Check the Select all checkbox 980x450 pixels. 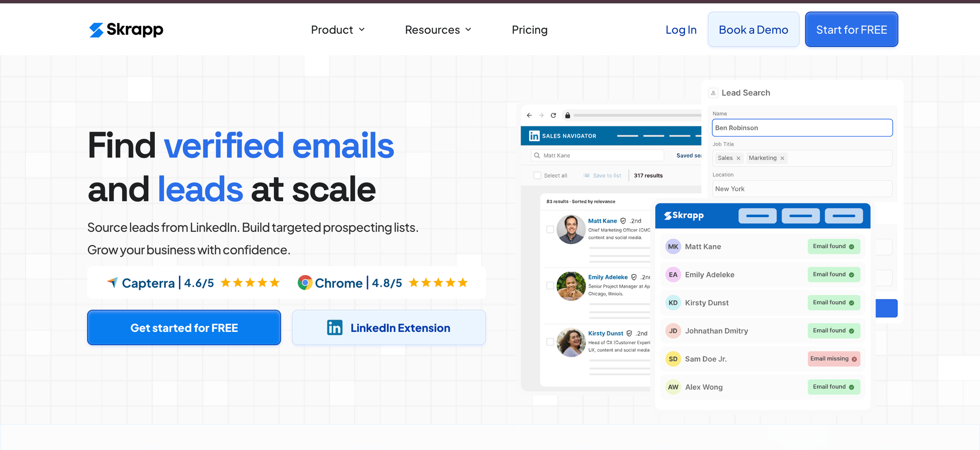point(537,175)
